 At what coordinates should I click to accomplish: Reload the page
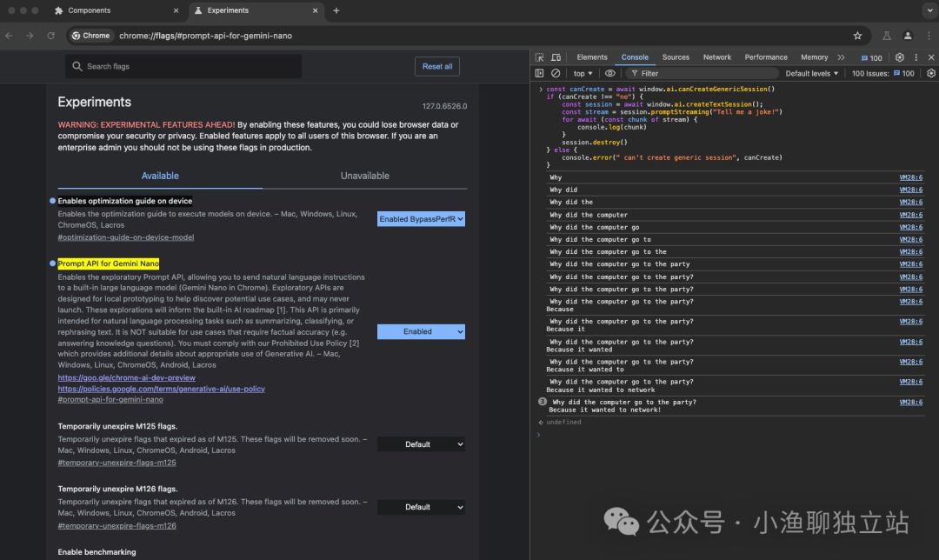pos(51,36)
